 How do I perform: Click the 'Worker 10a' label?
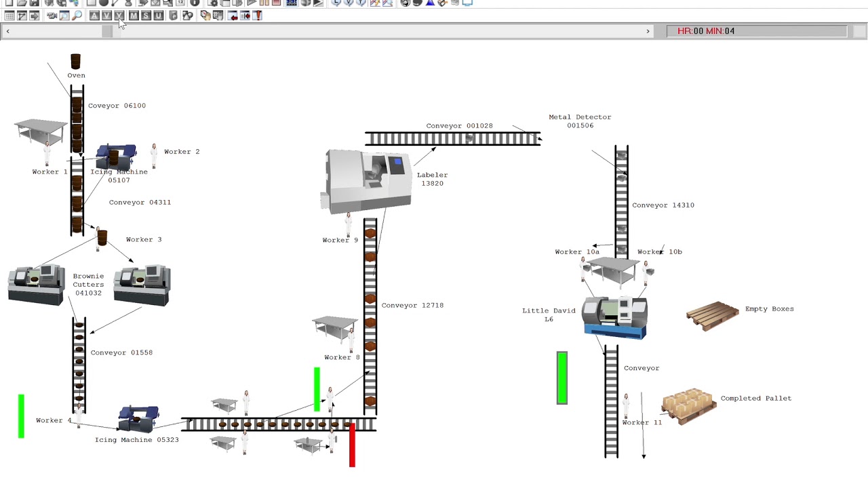click(577, 252)
